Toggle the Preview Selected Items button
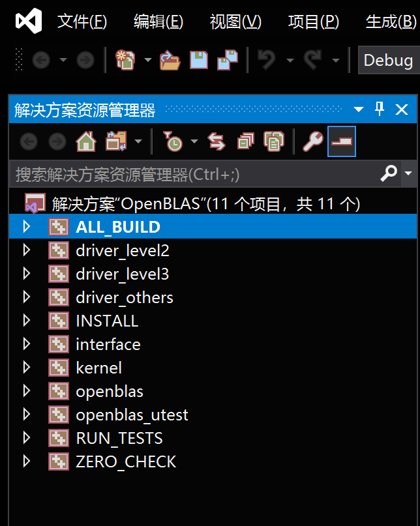420x526 pixels. click(342, 141)
